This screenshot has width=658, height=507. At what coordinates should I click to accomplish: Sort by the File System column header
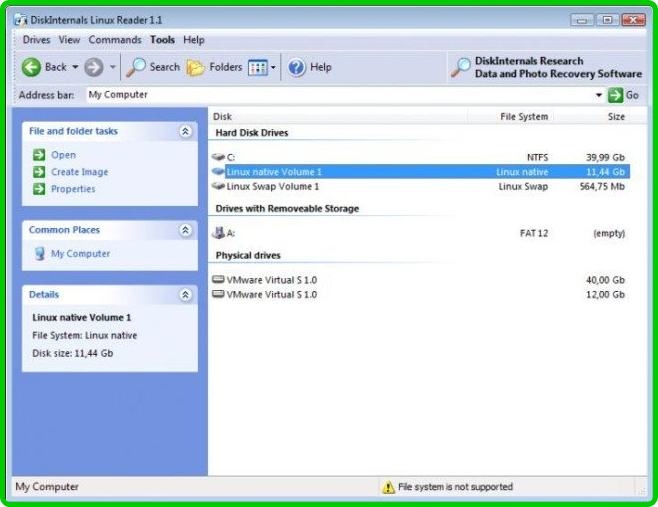coord(524,117)
